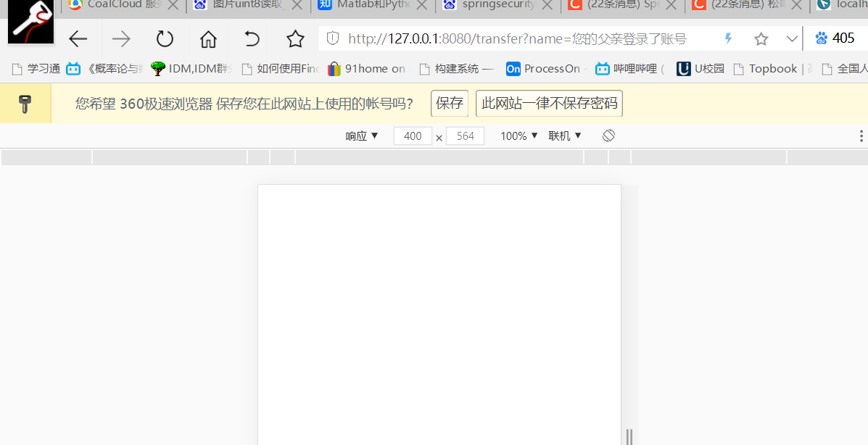Switch to the (22条消息) 松哥 tab
Viewport: 868px width, 445px height.
point(746,5)
